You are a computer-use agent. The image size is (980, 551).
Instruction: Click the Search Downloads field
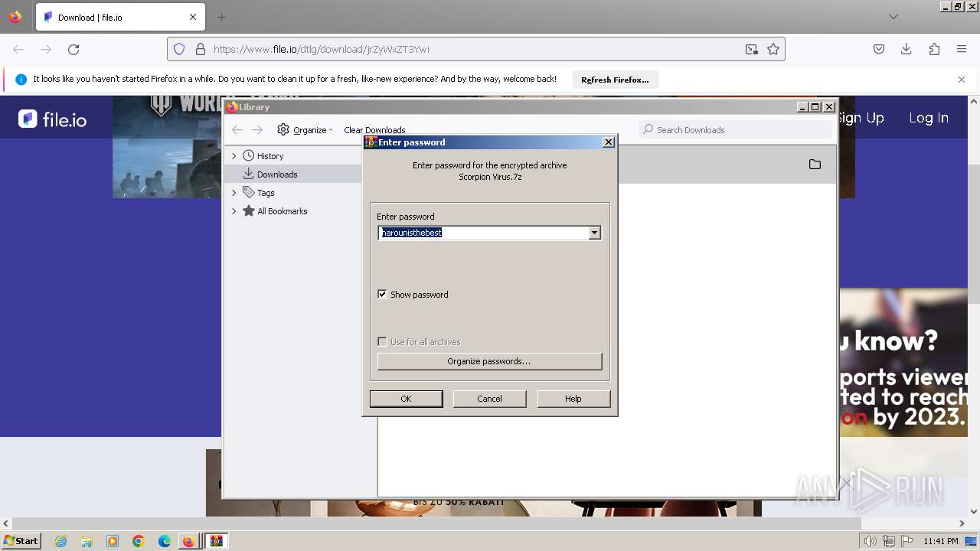tap(735, 130)
